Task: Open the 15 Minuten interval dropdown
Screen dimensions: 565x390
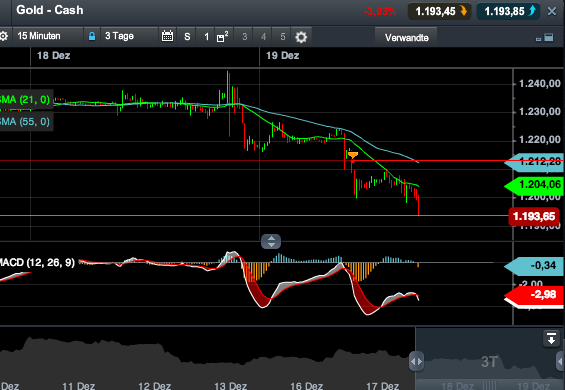Action: tap(48, 36)
